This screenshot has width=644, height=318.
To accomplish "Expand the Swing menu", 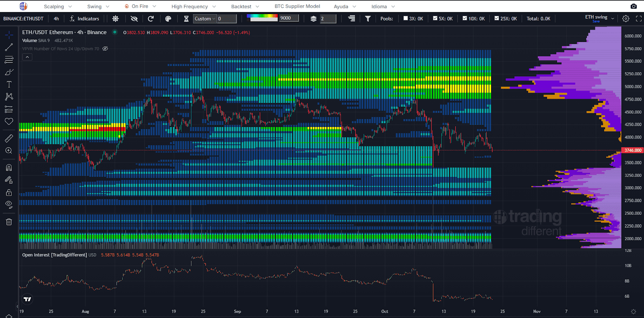I will (98, 6).
